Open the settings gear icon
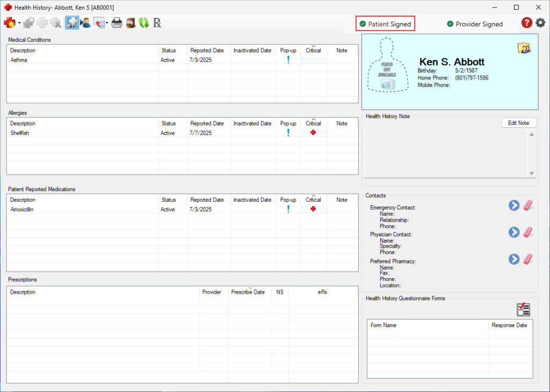Viewport: 550px width, 392px height. 540,23
